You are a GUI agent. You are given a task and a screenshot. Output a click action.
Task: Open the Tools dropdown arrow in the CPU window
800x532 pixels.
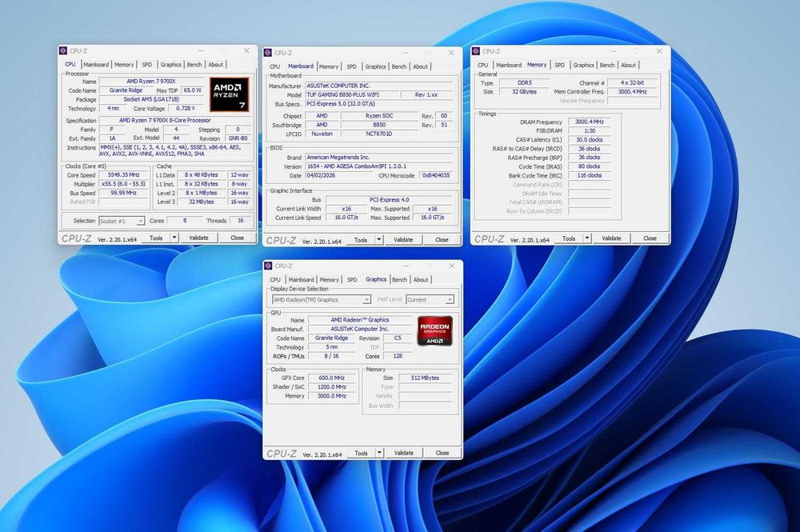174,238
